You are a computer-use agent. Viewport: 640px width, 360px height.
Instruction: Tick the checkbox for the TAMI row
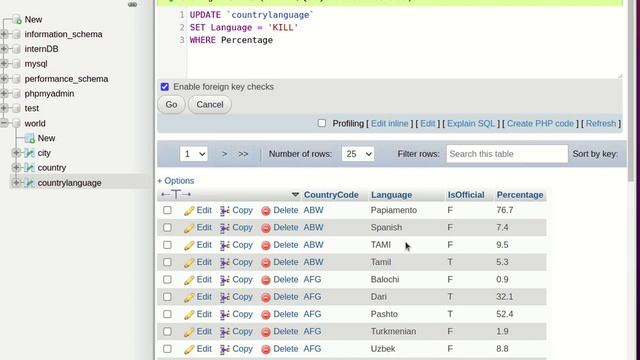tap(167, 245)
